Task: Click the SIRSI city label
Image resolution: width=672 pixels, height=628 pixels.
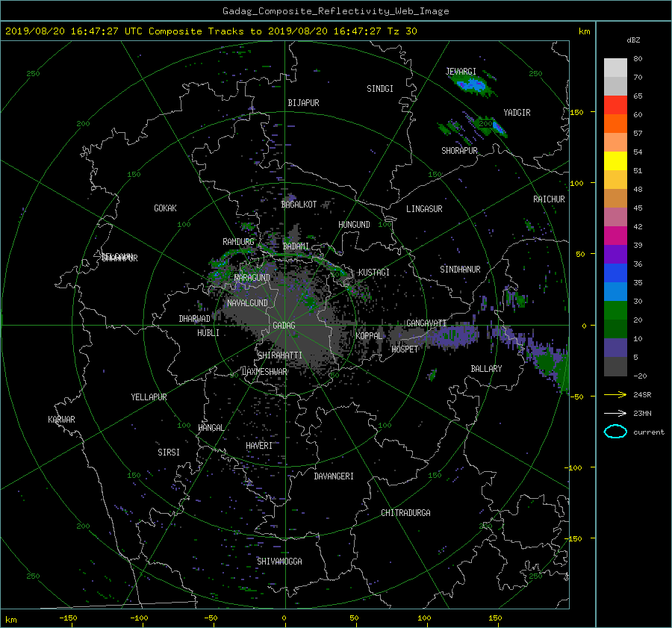Action: pos(169,453)
